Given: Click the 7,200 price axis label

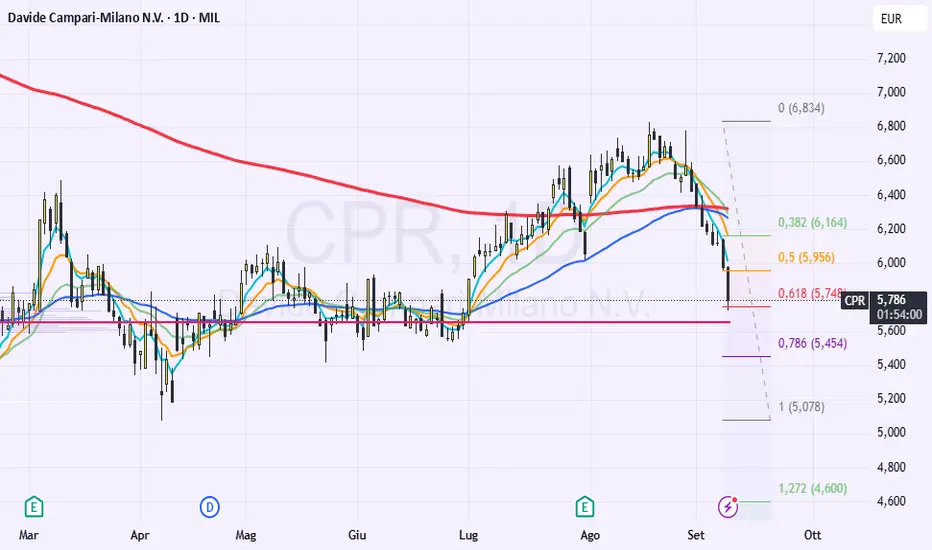Looking at the screenshot, I should [x=892, y=58].
